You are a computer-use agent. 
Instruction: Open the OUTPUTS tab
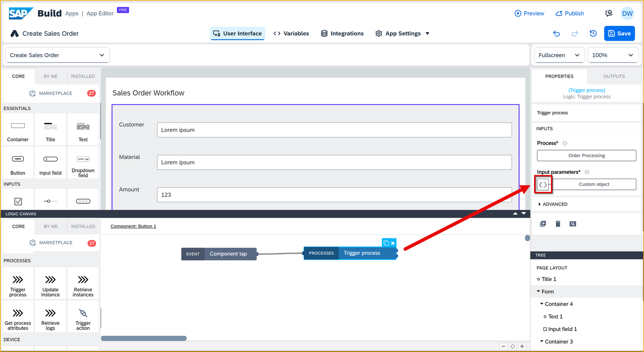tap(614, 76)
